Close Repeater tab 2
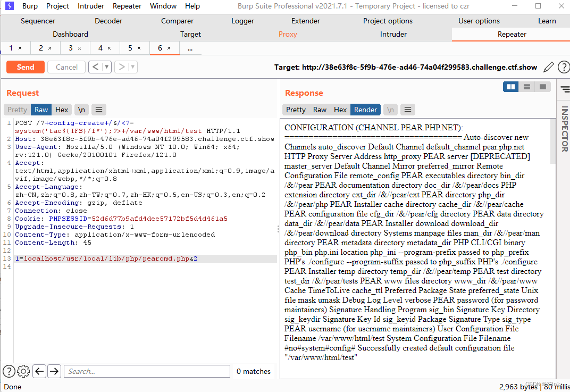570x392 pixels. (50, 48)
